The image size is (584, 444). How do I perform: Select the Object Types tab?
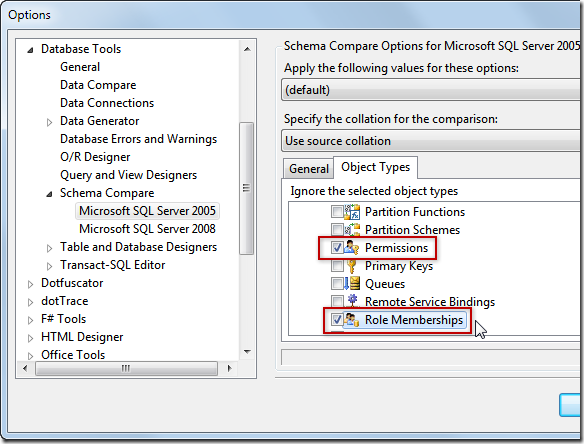pyautogui.click(x=375, y=167)
